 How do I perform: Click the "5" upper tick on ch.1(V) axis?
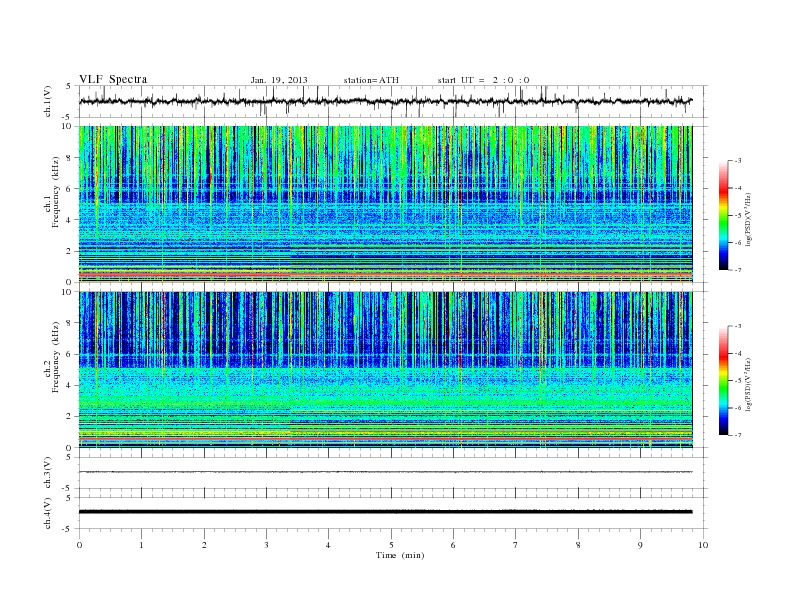pos(69,86)
